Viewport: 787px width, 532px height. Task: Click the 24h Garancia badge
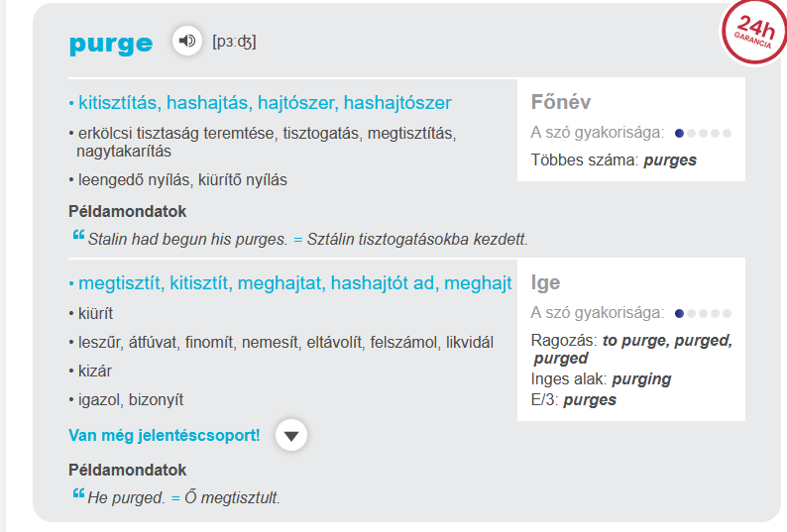[752, 32]
